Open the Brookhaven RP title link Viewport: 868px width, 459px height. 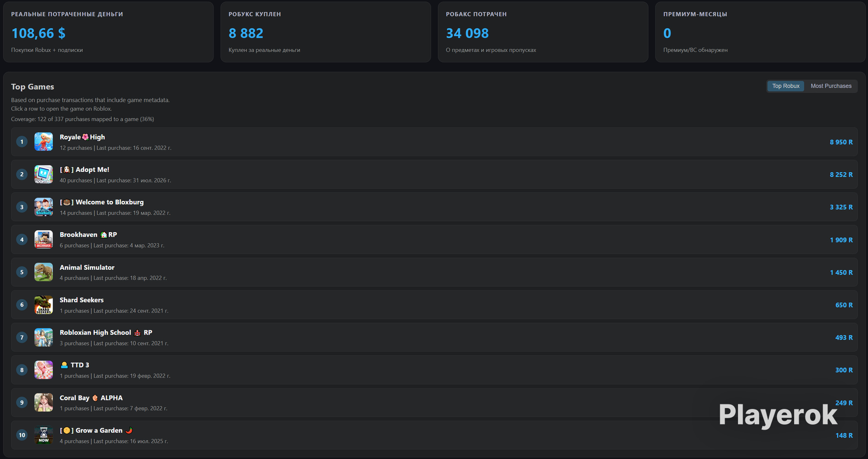[x=88, y=235]
